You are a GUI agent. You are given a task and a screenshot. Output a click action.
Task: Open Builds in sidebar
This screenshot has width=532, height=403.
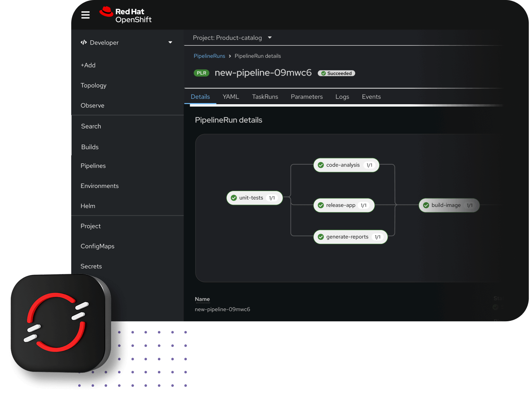coord(90,147)
